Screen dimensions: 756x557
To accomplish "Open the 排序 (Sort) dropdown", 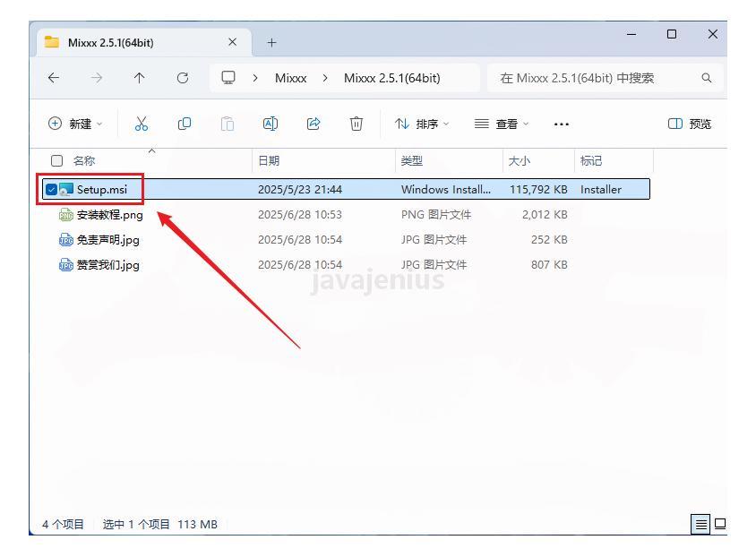I will point(422,124).
